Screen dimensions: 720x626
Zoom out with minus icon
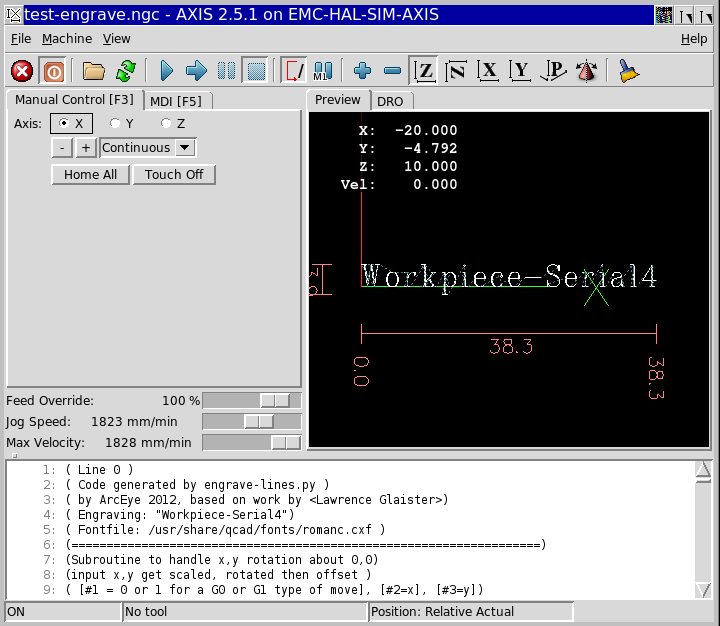393,71
